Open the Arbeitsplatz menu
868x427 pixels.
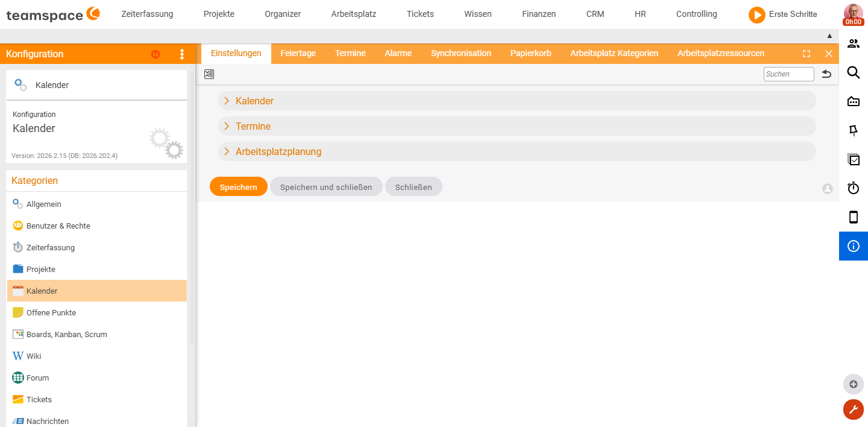[x=354, y=14]
